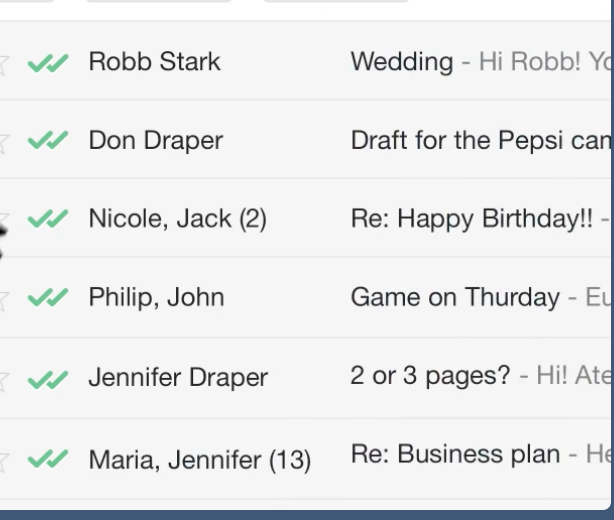Image resolution: width=614 pixels, height=520 pixels.
Task: Click green double-check next to Philip, John
Action: pos(48,297)
